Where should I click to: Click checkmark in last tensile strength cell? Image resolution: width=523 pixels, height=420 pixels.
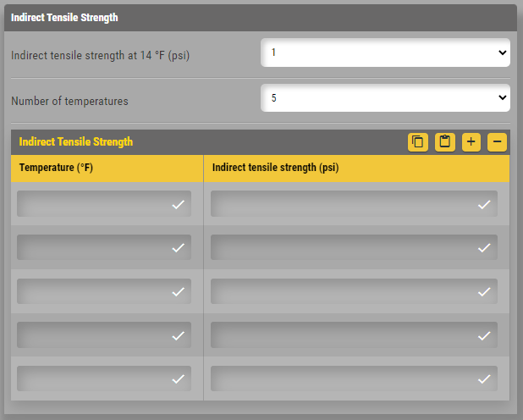484,379
